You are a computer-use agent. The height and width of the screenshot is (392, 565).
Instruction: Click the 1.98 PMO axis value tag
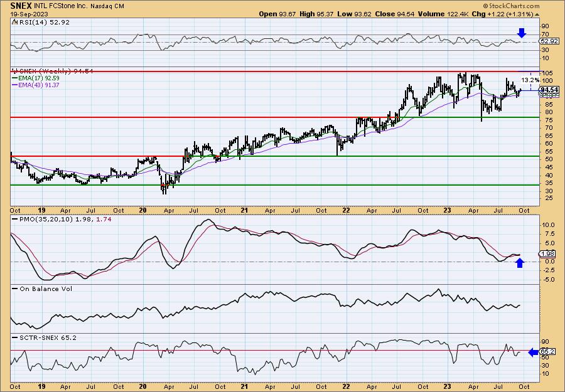point(547,254)
